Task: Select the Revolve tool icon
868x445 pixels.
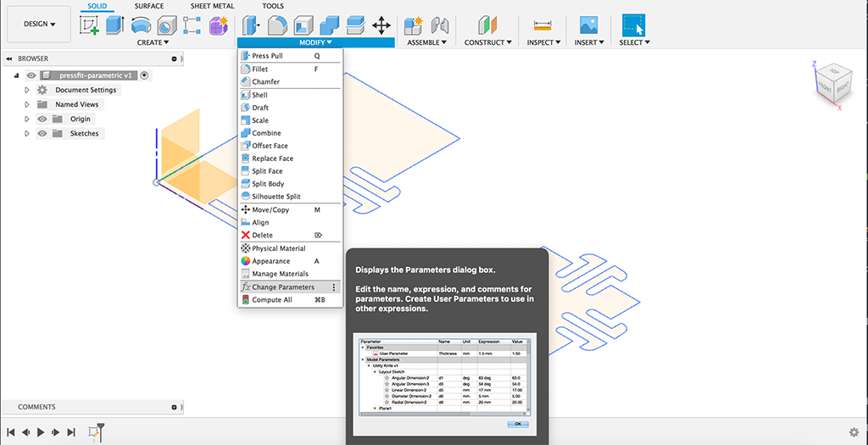Action: point(141,25)
